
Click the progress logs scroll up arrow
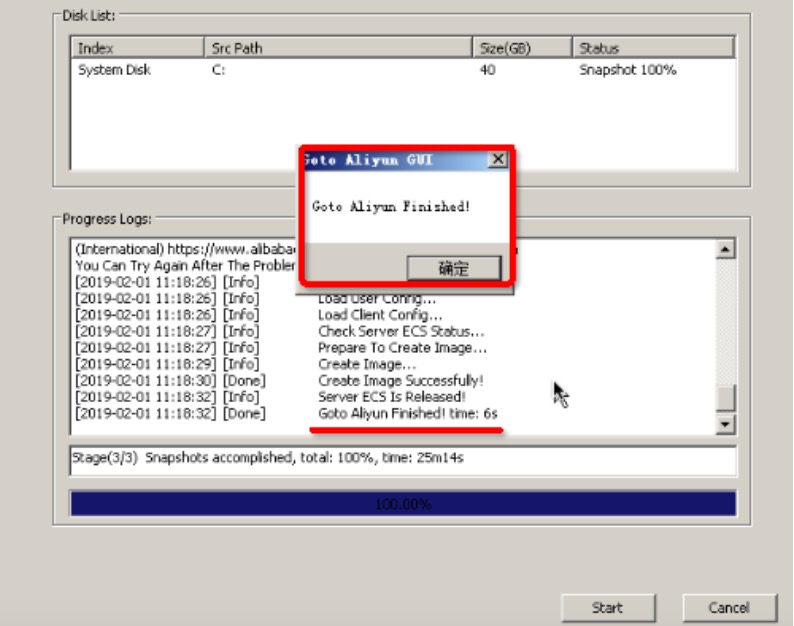pos(725,249)
